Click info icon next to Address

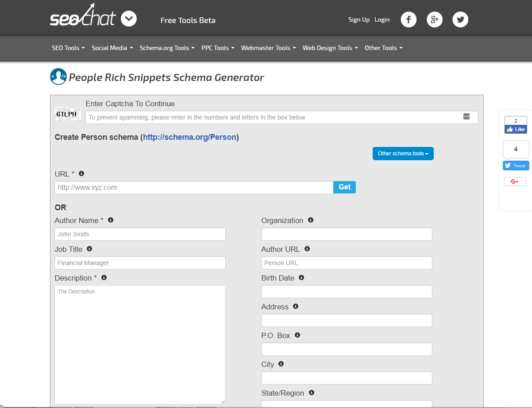coord(296,306)
